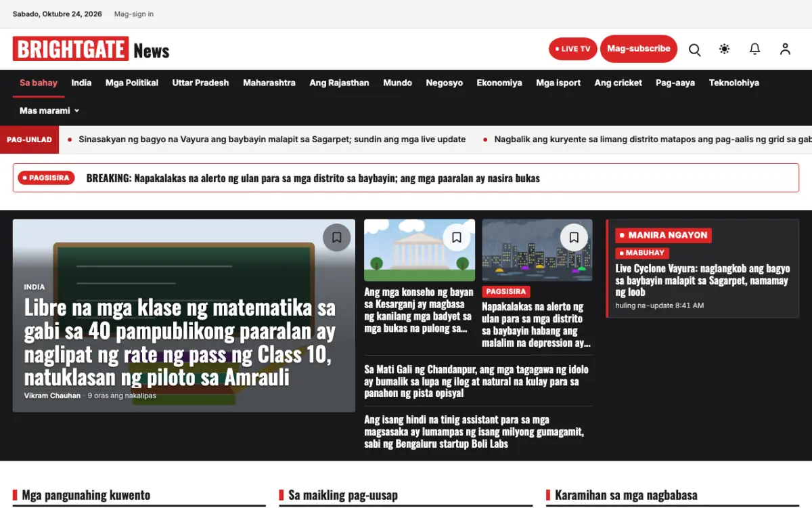
Task: Click the Brightgate News logo
Action: click(x=91, y=49)
